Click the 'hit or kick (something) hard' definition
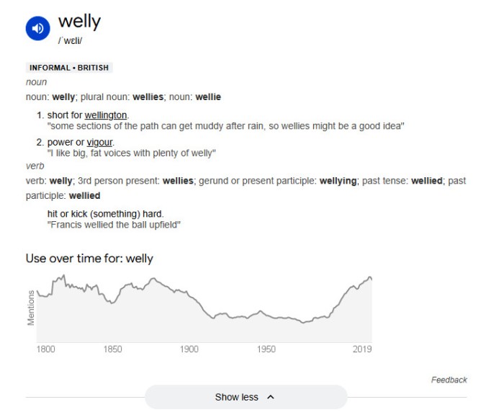504x420 pixels. pos(105,214)
